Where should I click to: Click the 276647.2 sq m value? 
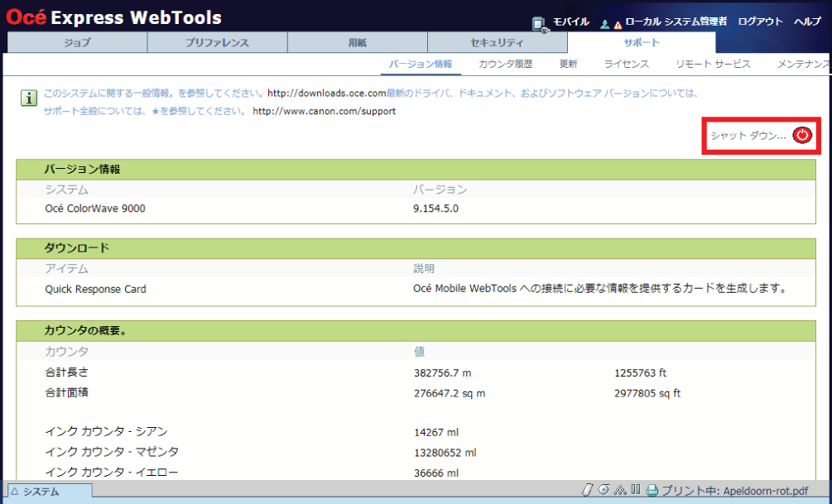[x=450, y=394]
